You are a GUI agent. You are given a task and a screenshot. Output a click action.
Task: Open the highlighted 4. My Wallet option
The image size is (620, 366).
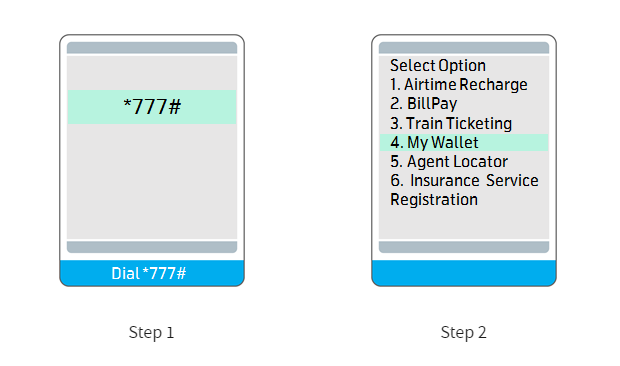coord(464,142)
